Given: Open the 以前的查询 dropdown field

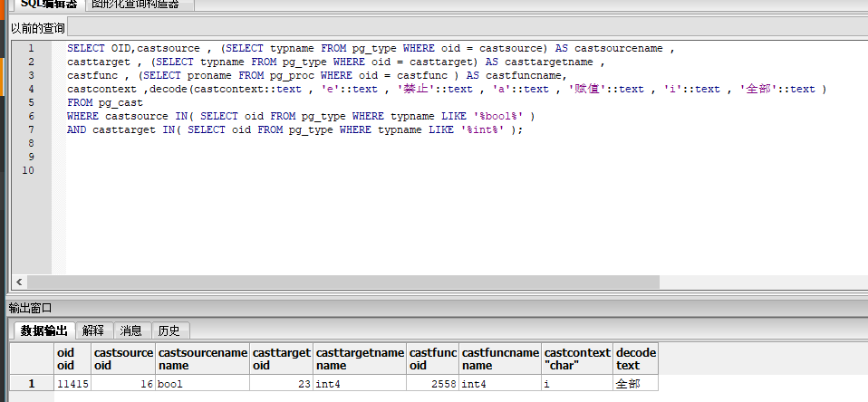Looking at the screenshot, I should (x=468, y=28).
